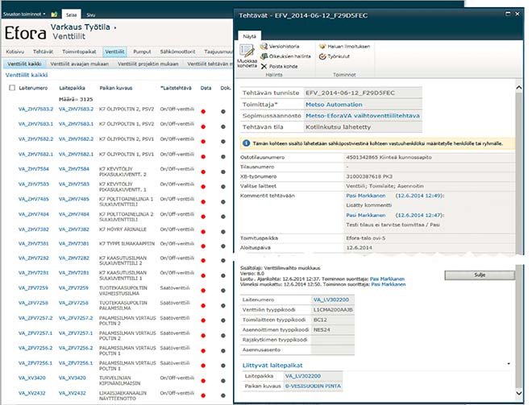The height and width of the screenshot is (405, 532).
Task: Select the Venttiilit avaajan mukaan view
Action: point(79,64)
